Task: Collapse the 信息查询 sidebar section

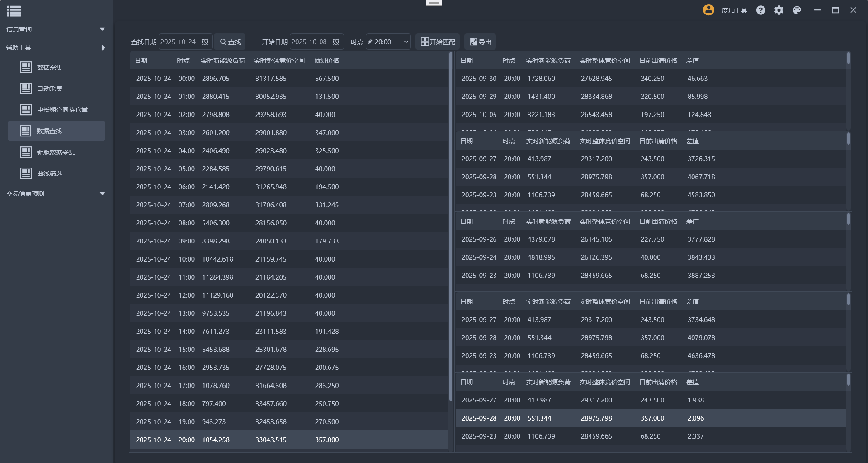Action: tap(102, 29)
